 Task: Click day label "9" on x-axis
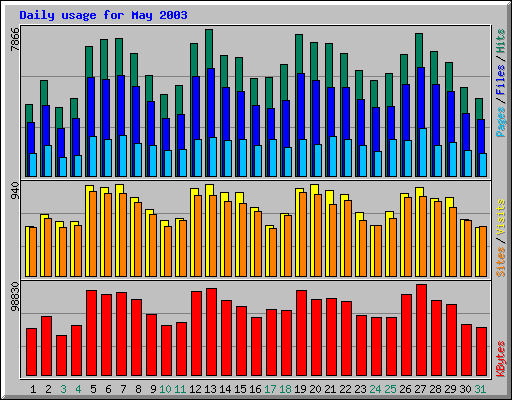click(153, 389)
